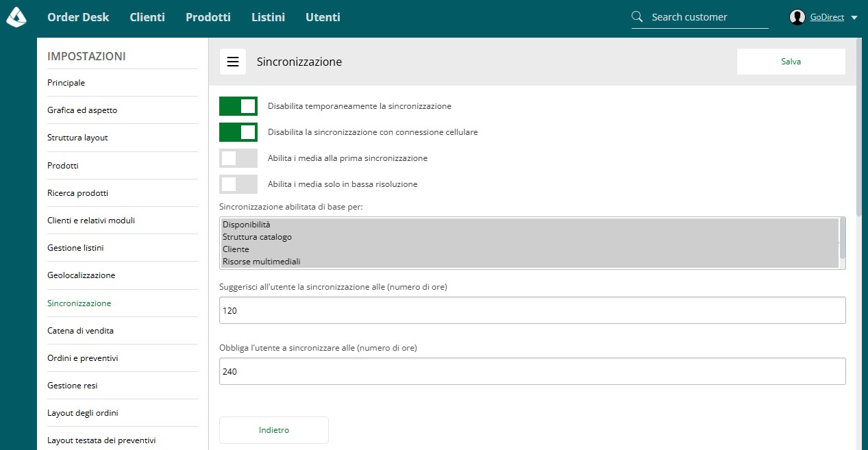This screenshot has height=450, width=868.
Task: Open the Listini menu
Action: (268, 17)
